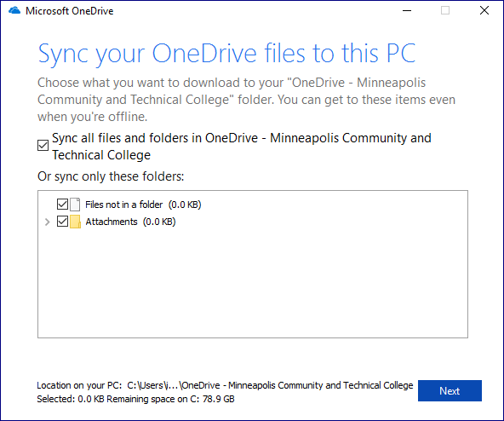The height and width of the screenshot is (421, 504).
Task: Minimize the Microsoft OneDrive window
Action: pos(407,10)
